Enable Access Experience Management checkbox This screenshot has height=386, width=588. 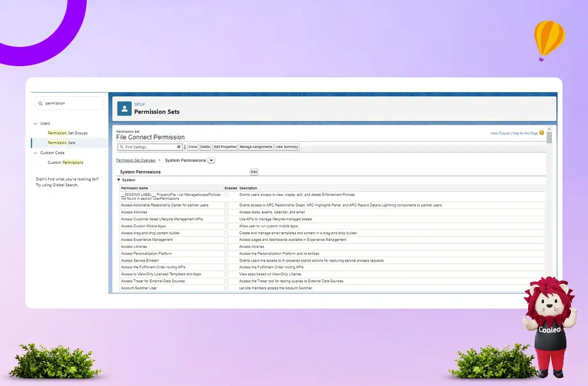(x=226, y=240)
